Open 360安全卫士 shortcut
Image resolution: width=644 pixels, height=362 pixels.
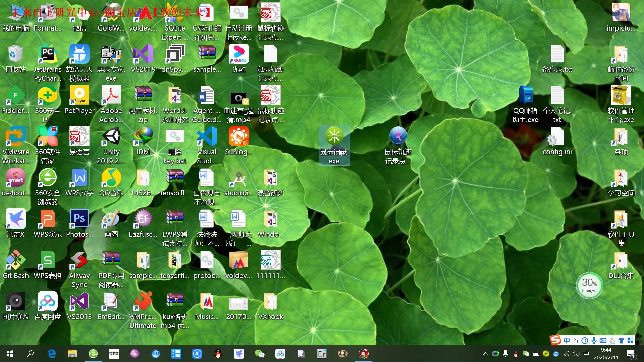click(47, 104)
